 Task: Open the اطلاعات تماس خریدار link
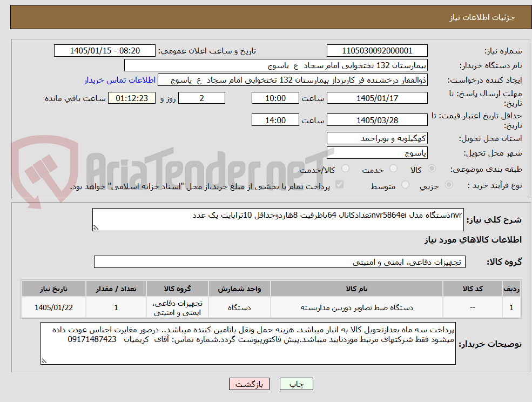coord(120,80)
